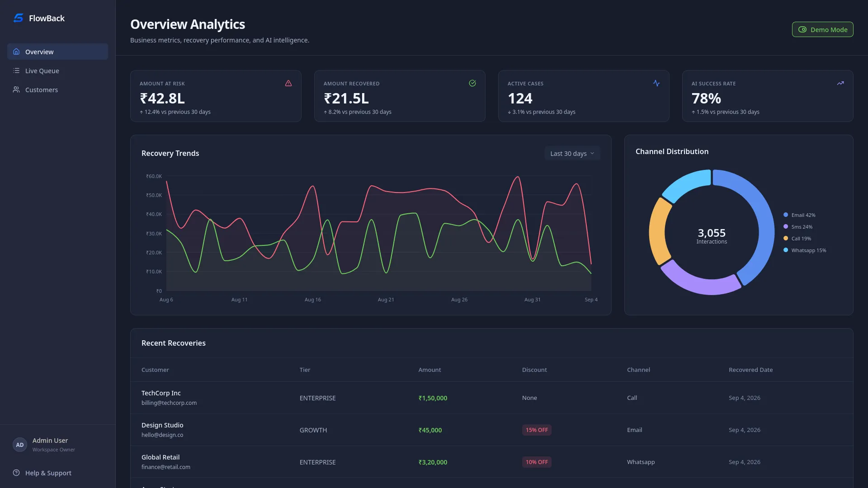Click the Recovered Date column header
The image size is (868, 488).
point(750,370)
